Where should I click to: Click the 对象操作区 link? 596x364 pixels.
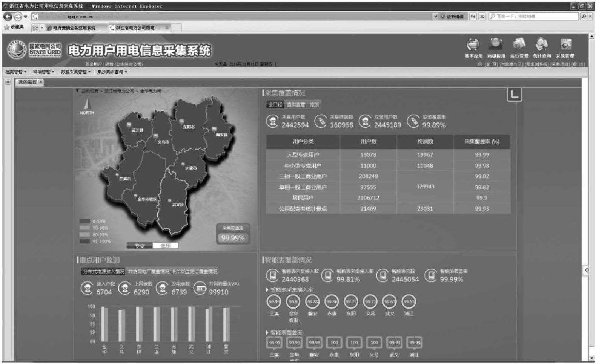(511, 64)
